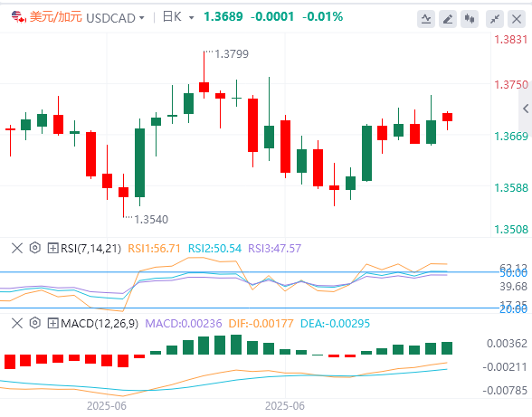Click the US-Canada flag icon
The image size is (532, 417).
click(x=19, y=16)
